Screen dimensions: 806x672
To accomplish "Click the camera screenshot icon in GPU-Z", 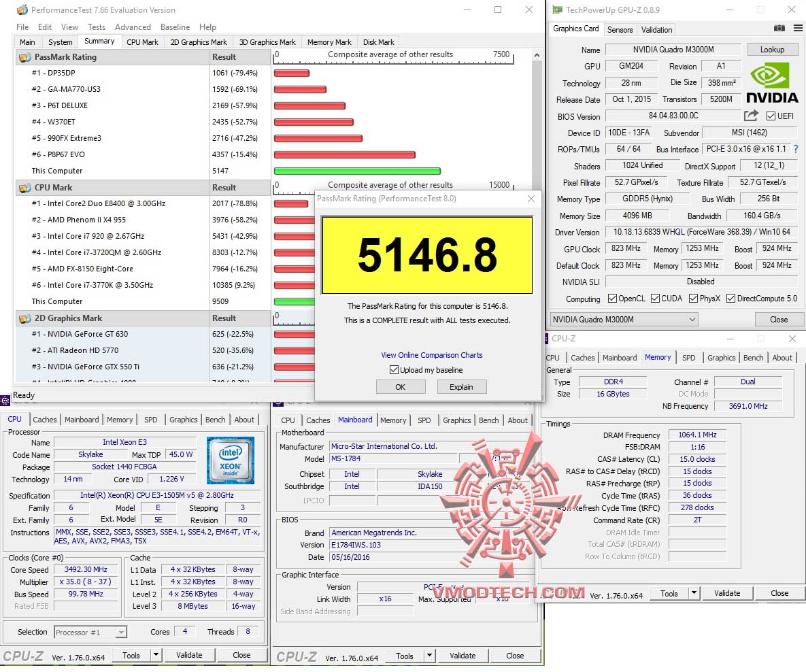I will pos(779,29).
